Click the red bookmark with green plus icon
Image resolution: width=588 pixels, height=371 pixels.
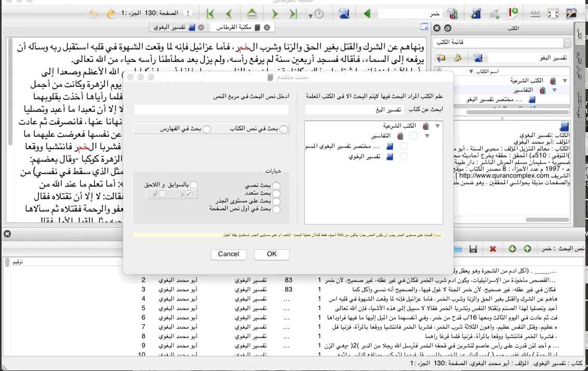(513, 13)
